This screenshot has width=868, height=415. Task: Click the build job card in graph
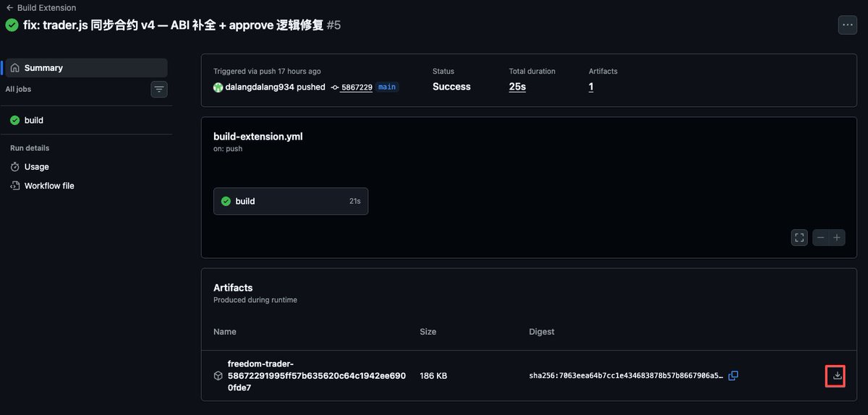click(x=291, y=201)
